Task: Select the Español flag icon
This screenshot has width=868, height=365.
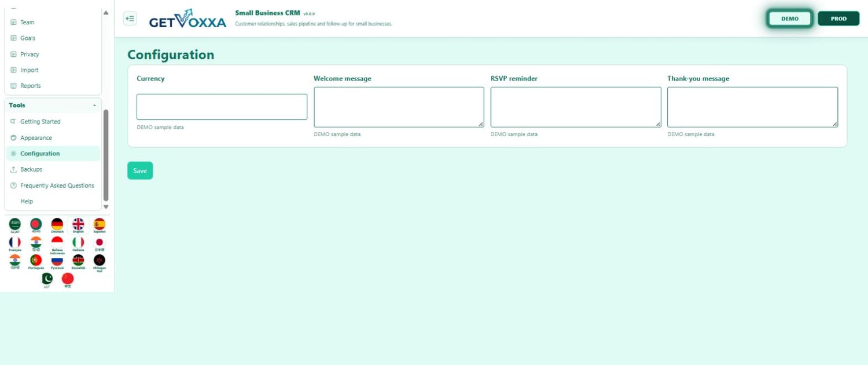Action: [100, 225]
